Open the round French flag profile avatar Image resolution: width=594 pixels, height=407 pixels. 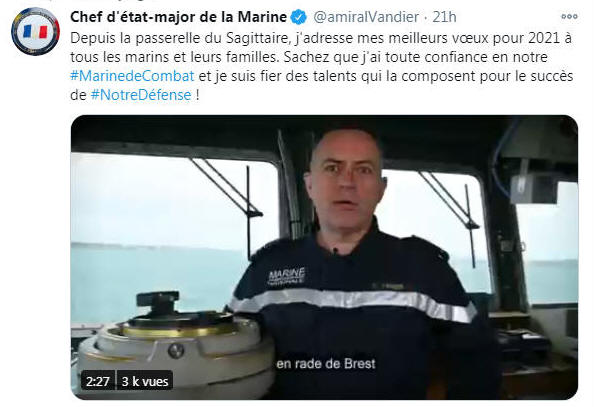[x=35, y=32]
